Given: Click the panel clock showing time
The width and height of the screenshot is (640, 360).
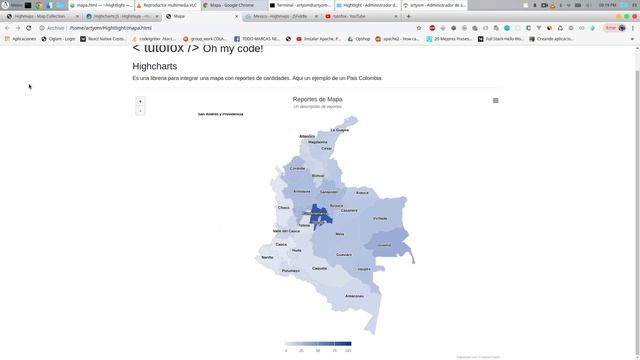Looking at the screenshot, I should pos(607,5).
